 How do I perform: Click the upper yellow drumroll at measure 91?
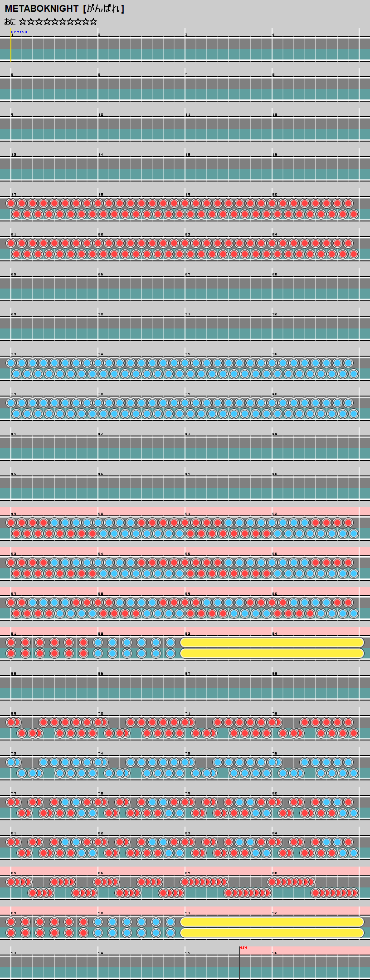click(x=272, y=922)
